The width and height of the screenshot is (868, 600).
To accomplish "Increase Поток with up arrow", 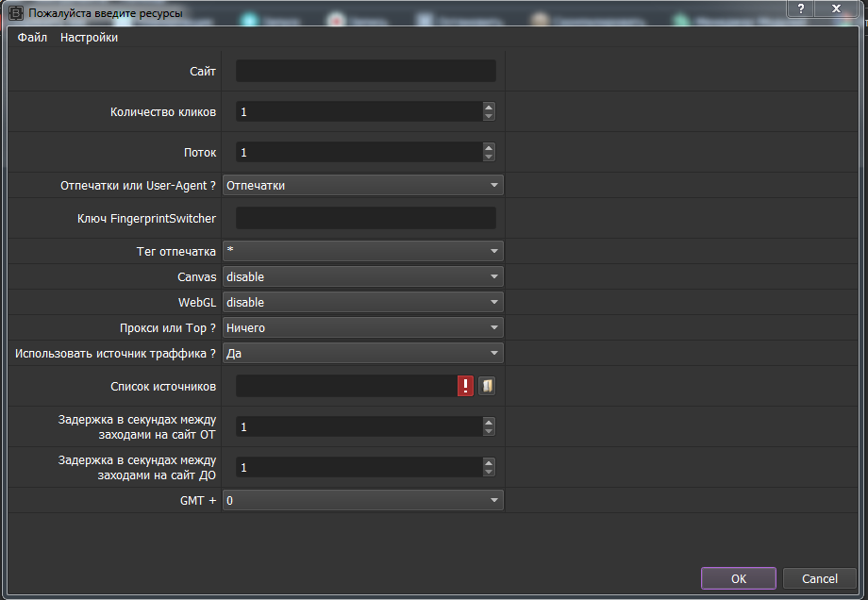I will point(489,147).
